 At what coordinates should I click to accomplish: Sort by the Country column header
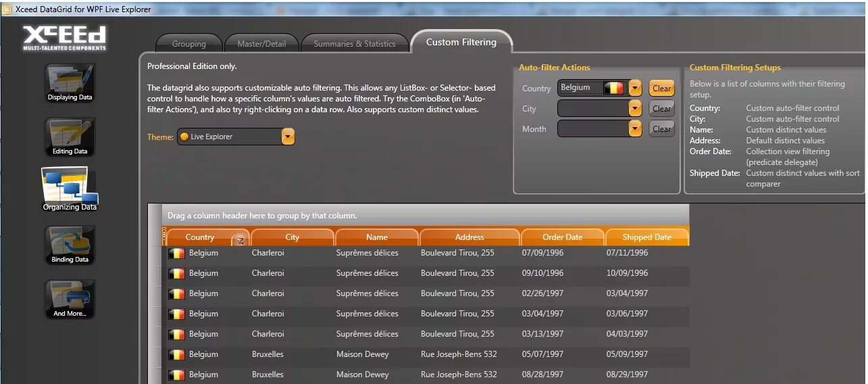click(x=200, y=237)
